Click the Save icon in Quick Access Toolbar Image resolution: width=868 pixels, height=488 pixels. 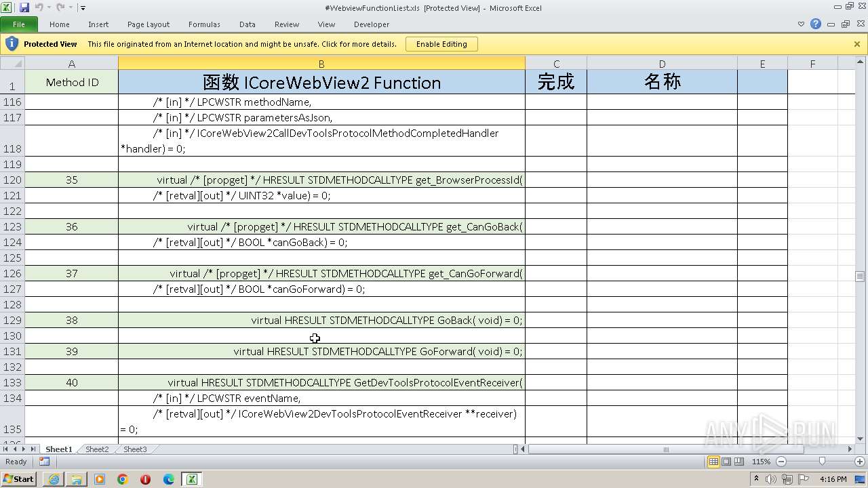pyautogui.click(x=24, y=7)
